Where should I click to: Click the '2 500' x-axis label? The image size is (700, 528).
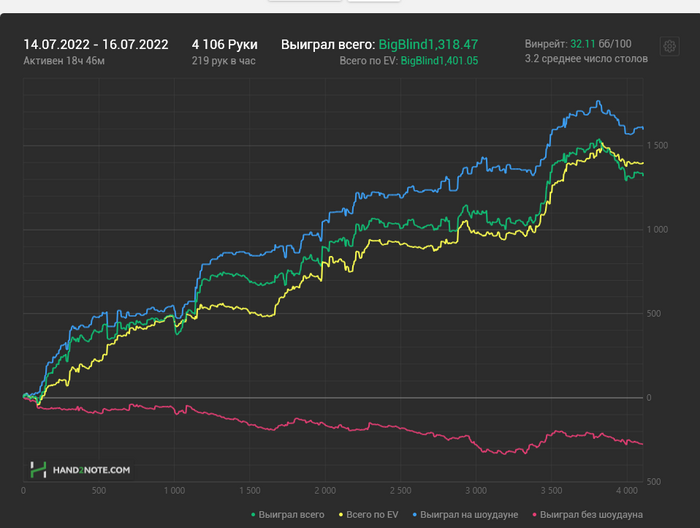point(400,491)
